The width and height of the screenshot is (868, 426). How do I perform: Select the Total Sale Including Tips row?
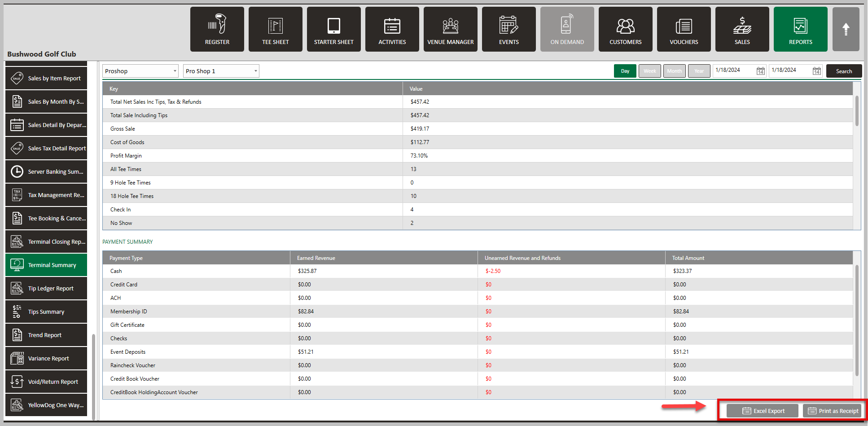[x=478, y=115]
